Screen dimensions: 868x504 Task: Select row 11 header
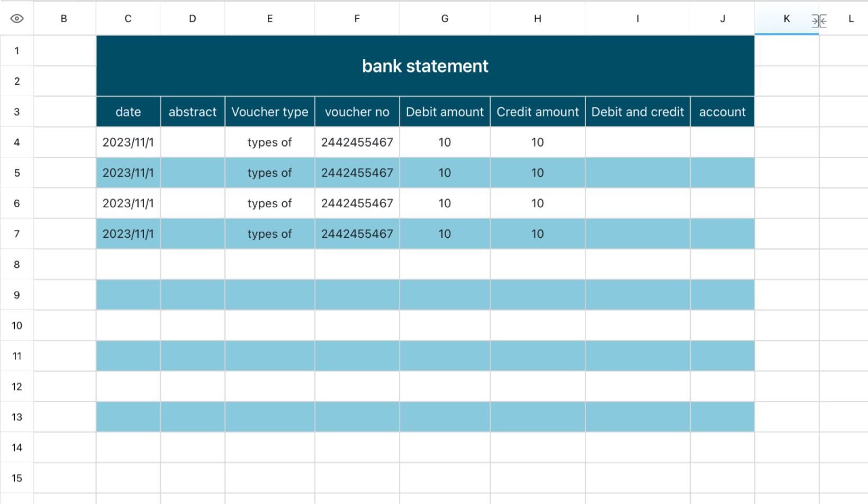point(17,356)
